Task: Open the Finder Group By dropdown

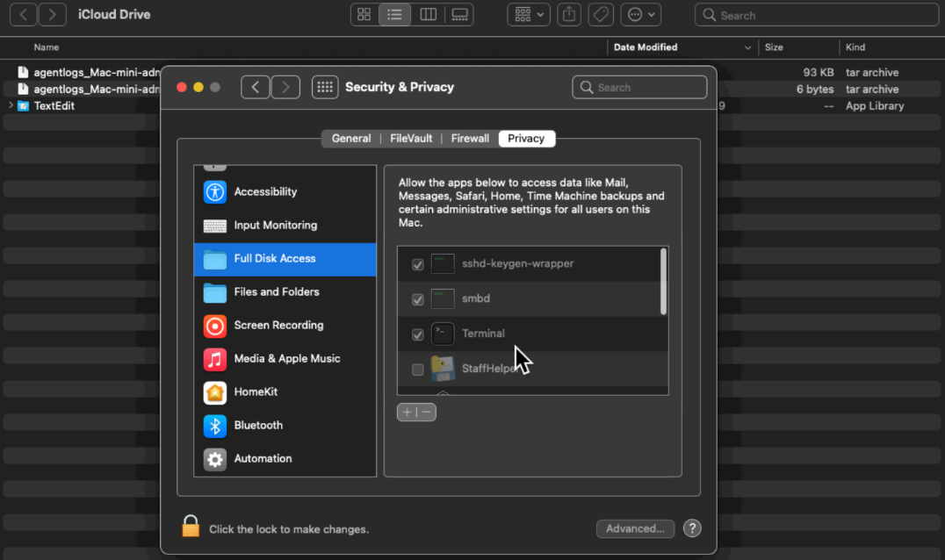Action: pyautogui.click(x=528, y=15)
